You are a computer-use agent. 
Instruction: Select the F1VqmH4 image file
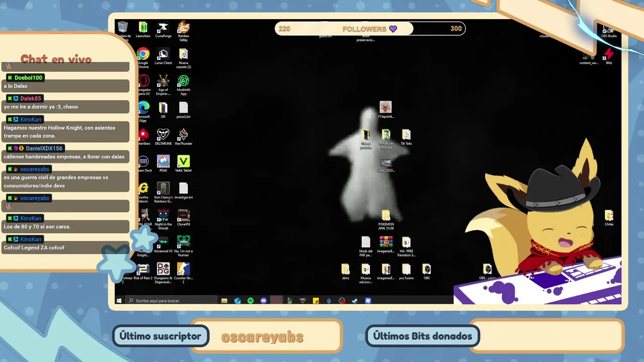tap(386, 110)
